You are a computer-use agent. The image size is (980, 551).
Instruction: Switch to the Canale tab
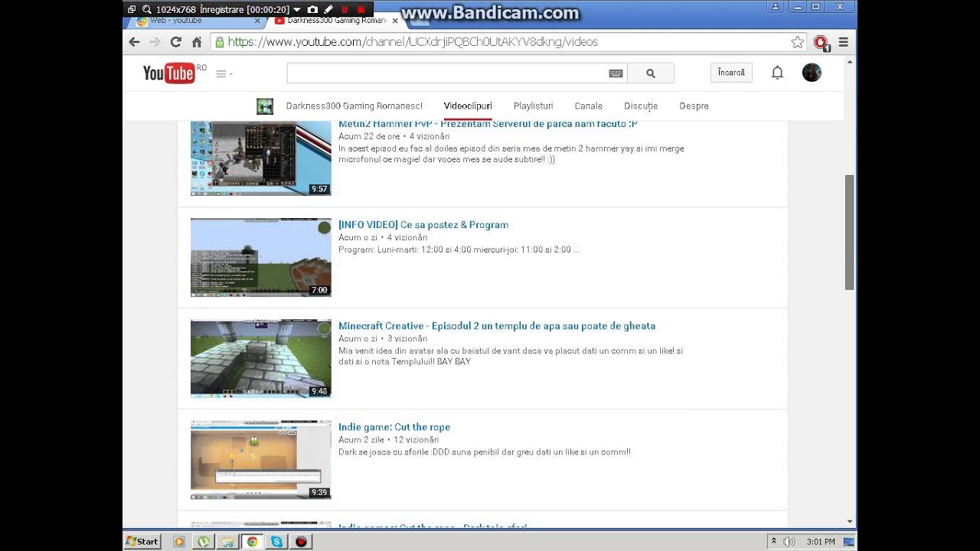pyautogui.click(x=588, y=106)
